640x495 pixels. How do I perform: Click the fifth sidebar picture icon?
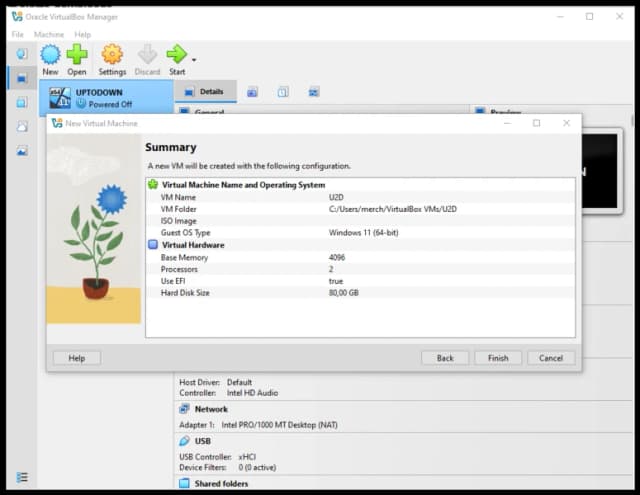point(22,151)
